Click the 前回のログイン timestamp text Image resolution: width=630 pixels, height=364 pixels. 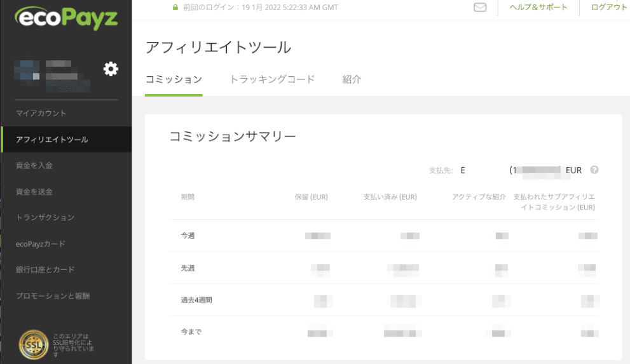[x=261, y=7]
